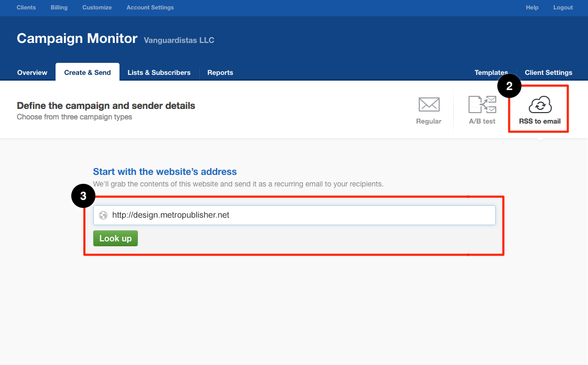Select the Create & Send tab
Image resolution: width=588 pixels, height=365 pixels.
pos(88,72)
